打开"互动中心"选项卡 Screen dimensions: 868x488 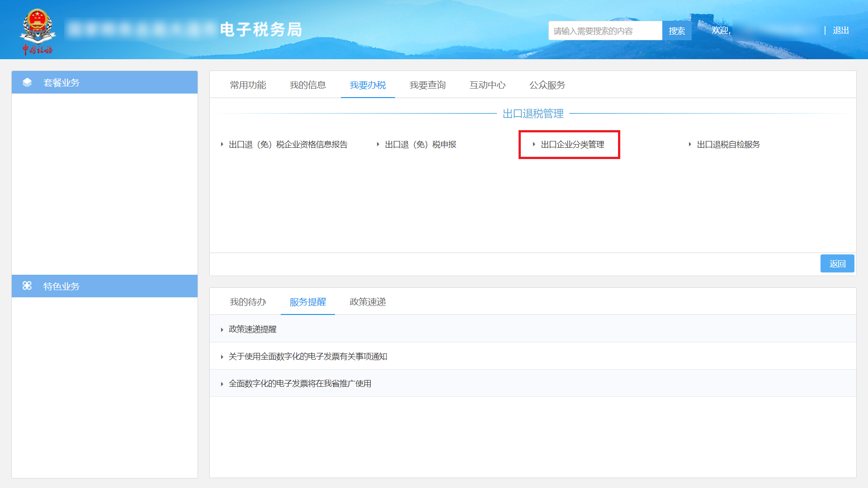tap(487, 85)
